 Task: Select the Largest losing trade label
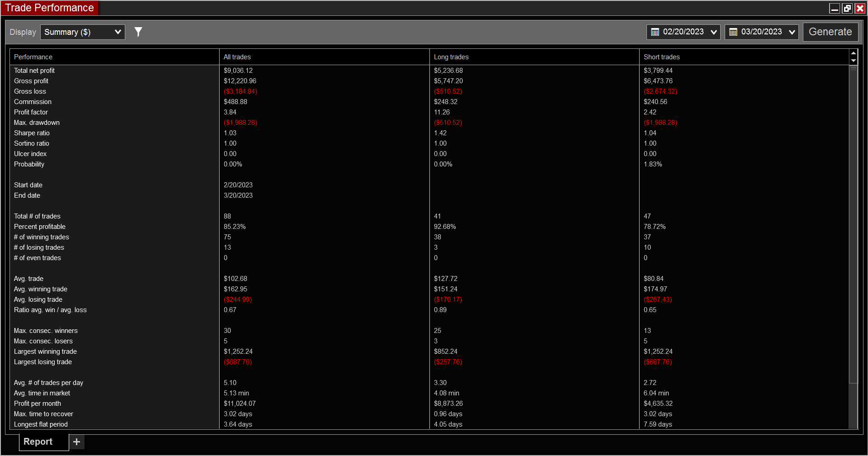43,362
